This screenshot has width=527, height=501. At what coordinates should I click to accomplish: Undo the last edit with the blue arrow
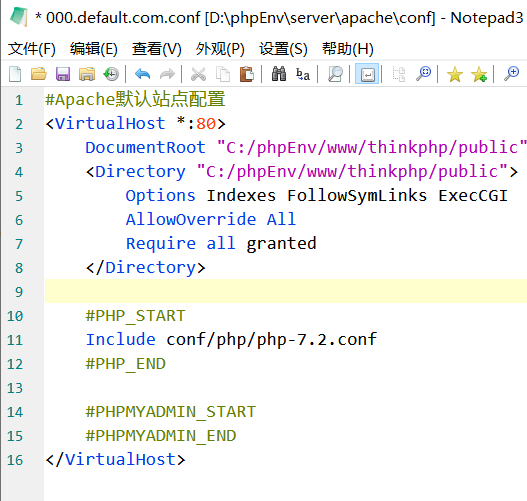[143, 74]
